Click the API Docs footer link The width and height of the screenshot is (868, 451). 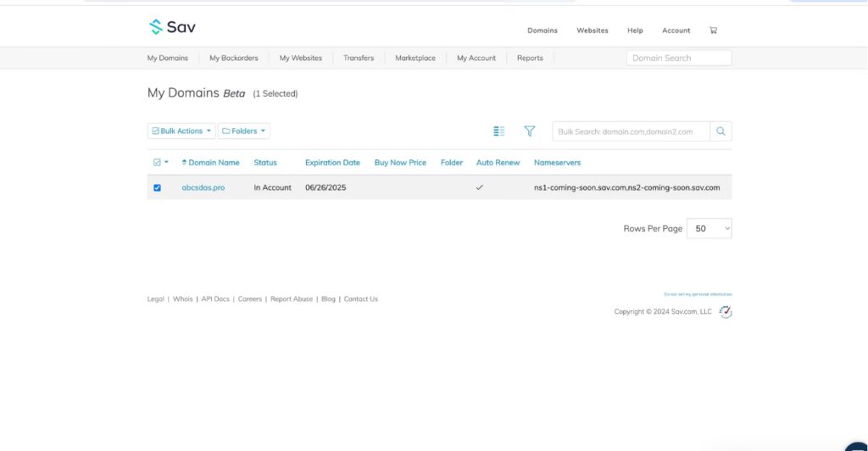[215, 299]
